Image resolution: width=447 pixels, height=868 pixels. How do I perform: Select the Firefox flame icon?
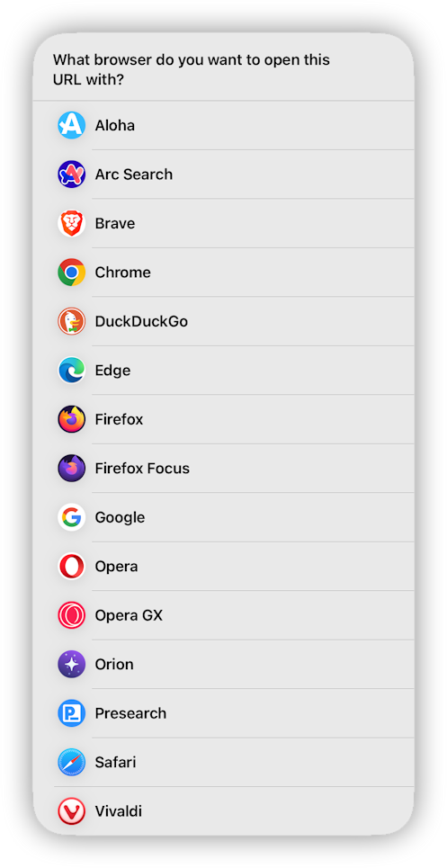(x=71, y=419)
